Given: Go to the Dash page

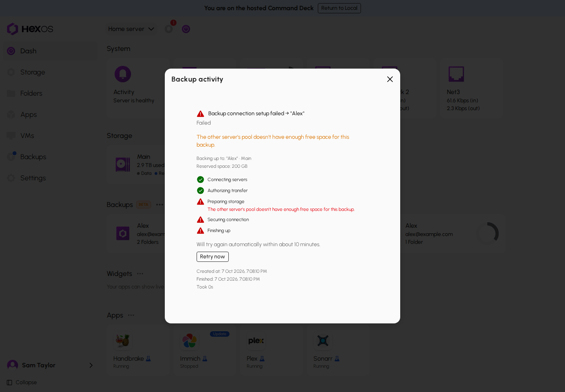Looking at the screenshot, I should coord(50,51).
